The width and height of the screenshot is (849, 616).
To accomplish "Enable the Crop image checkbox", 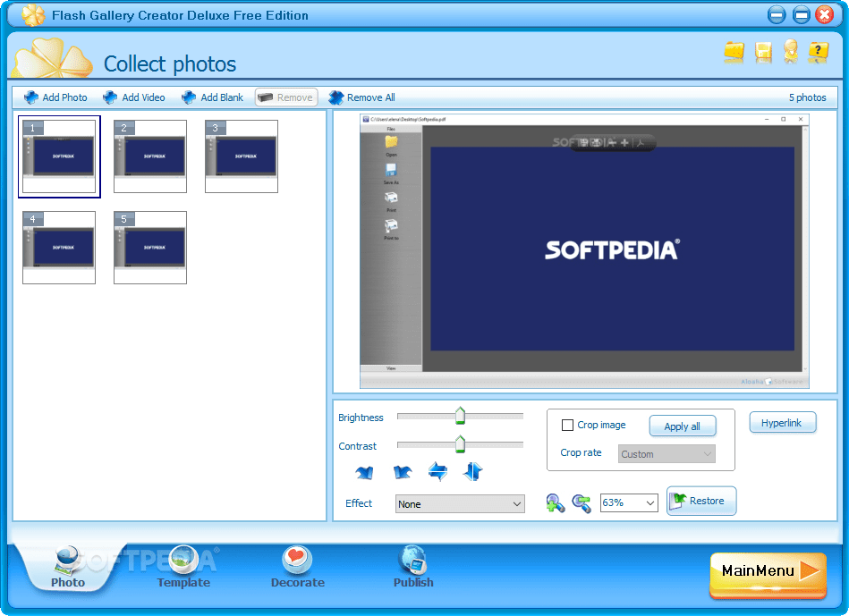I will 567,425.
